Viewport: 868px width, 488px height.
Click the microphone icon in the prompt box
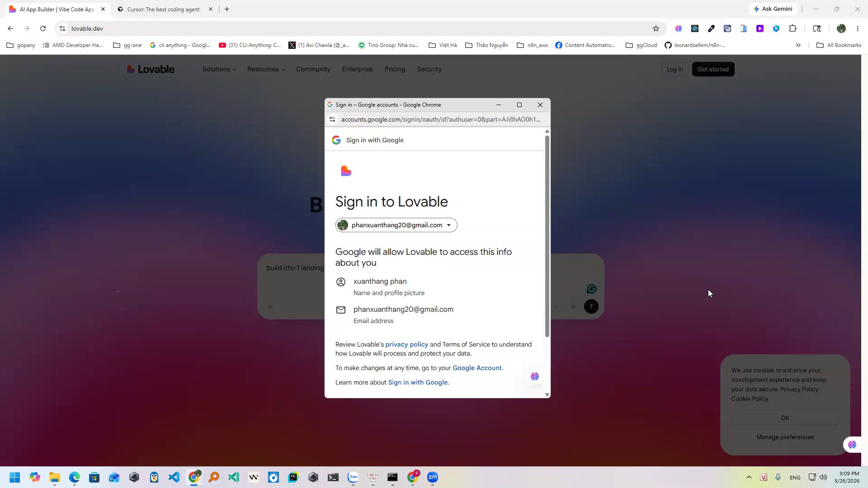pyautogui.click(x=573, y=306)
